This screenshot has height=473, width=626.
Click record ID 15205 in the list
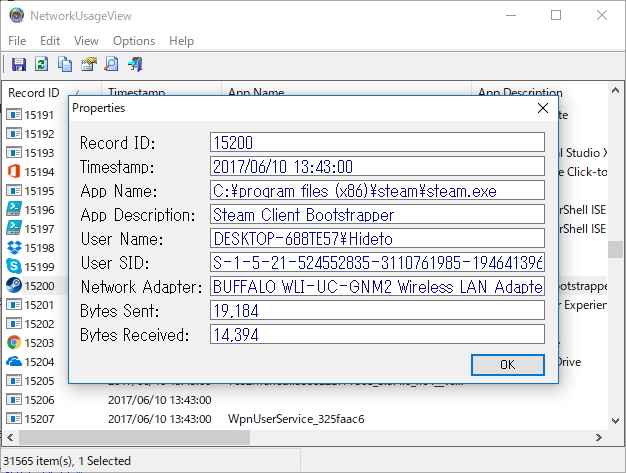click(39, 381)
